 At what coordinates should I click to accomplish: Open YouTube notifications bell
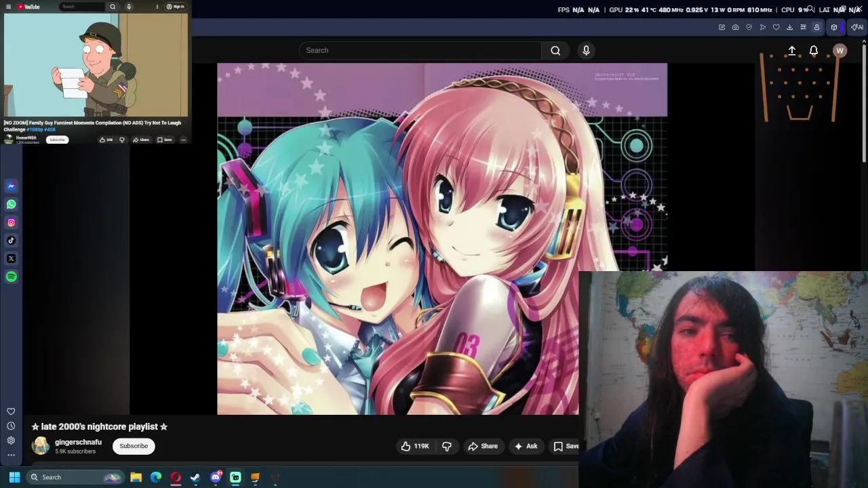click(814, 51)
